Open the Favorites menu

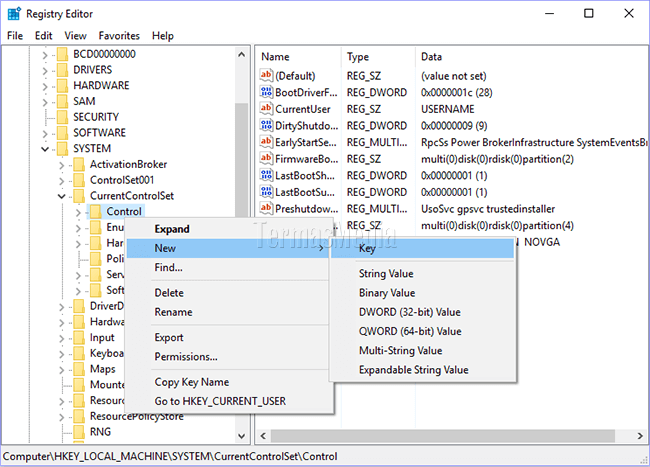point(119,36)
